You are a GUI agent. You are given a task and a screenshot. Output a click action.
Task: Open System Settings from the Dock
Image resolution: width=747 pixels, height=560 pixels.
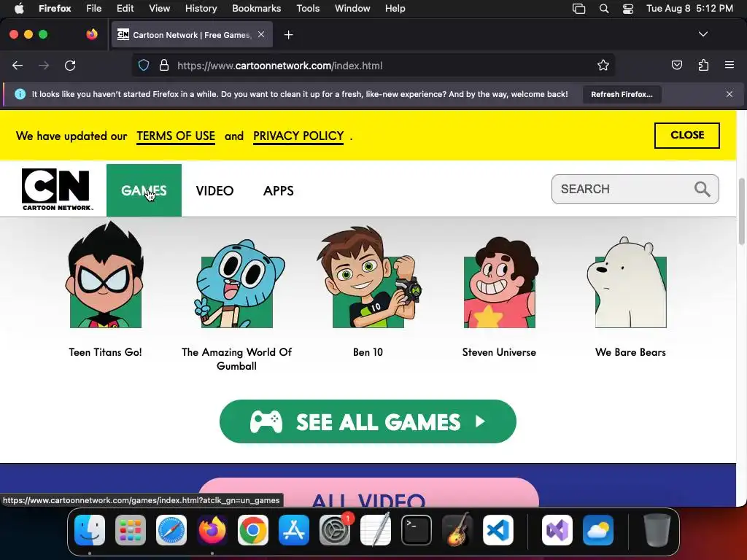(334, 529)
